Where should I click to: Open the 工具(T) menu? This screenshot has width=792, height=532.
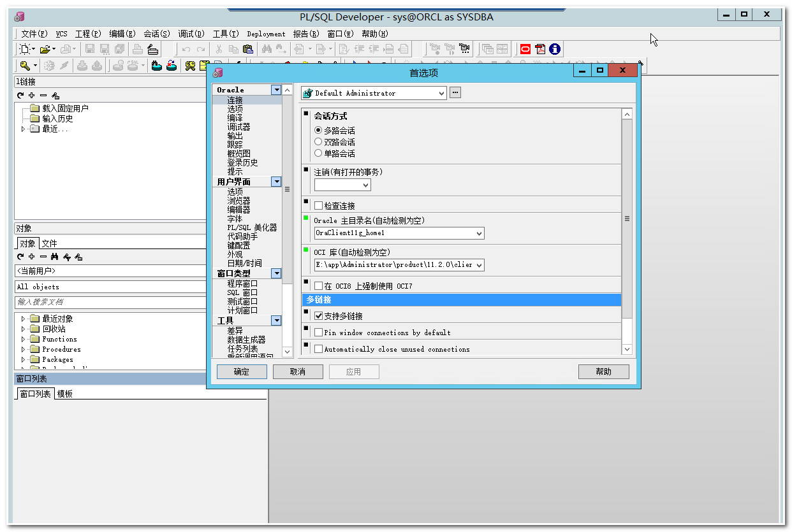(225, 34)
